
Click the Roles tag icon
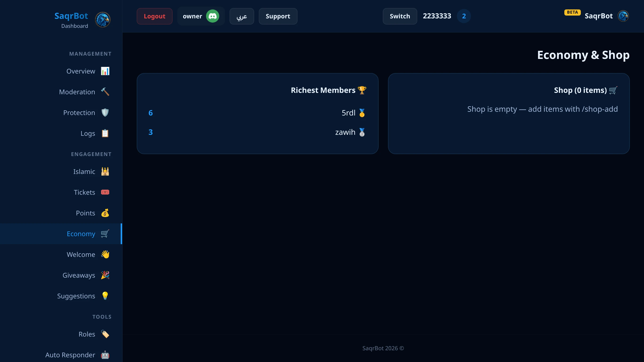[x=105, y=334]
